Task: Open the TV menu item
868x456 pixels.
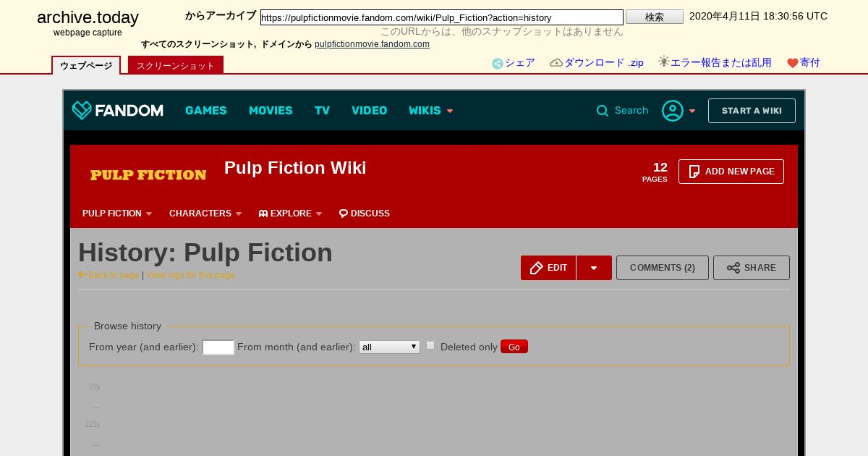Action: [322, 111]
